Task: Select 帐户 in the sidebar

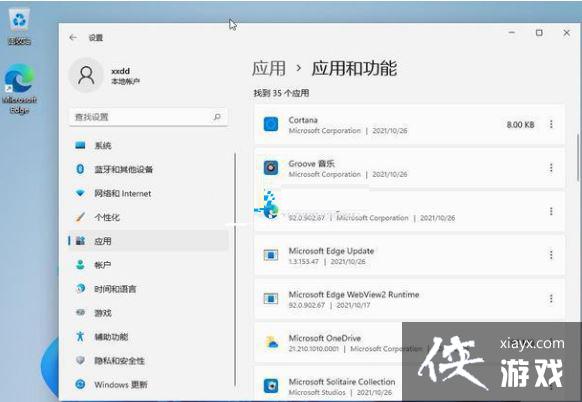Action: (148, 265)
